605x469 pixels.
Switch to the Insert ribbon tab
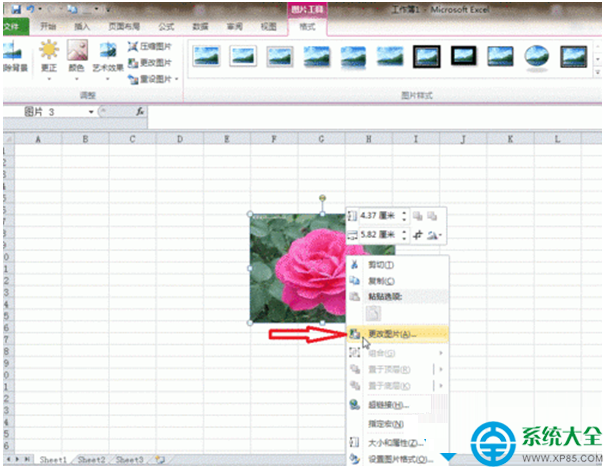point(82,26)
